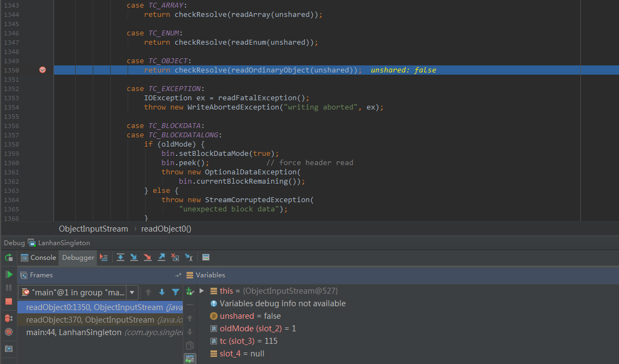Select the Debugger tab
619x364 pixels.
(78, 258)
